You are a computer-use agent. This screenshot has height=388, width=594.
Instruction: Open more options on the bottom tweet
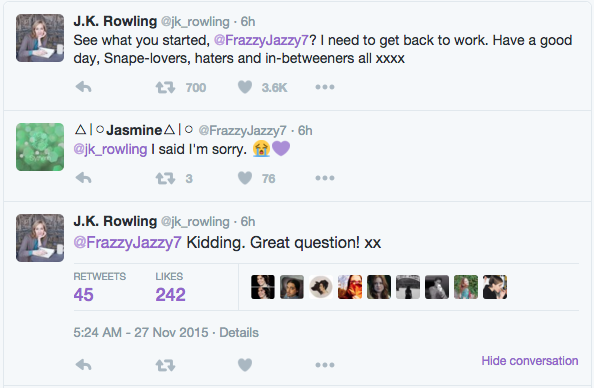click(325, 365)
